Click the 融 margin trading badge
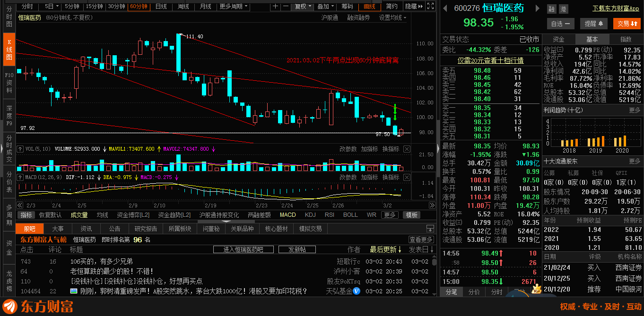The width and height of the screenshot is (644, 316). pos(551,9)
